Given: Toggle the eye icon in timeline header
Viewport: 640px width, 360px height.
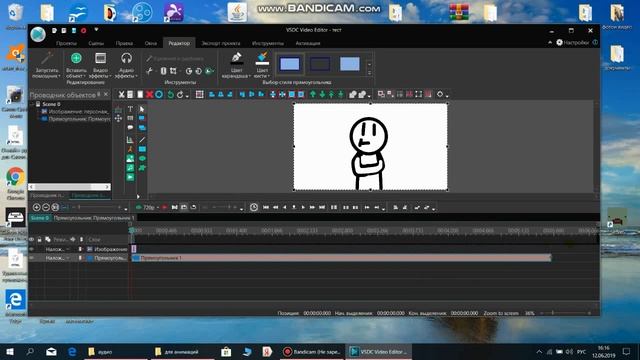Looking at the screenshot, I should 31,240.
